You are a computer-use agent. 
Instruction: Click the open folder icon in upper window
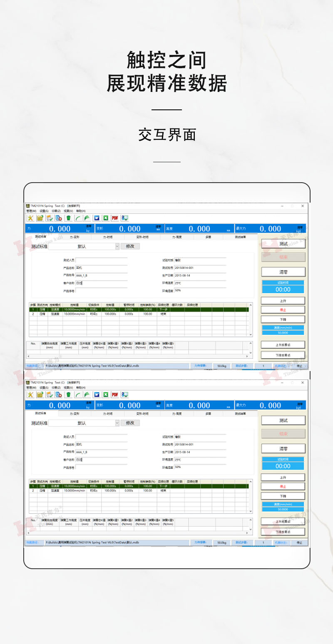click(x=40, y=218)
